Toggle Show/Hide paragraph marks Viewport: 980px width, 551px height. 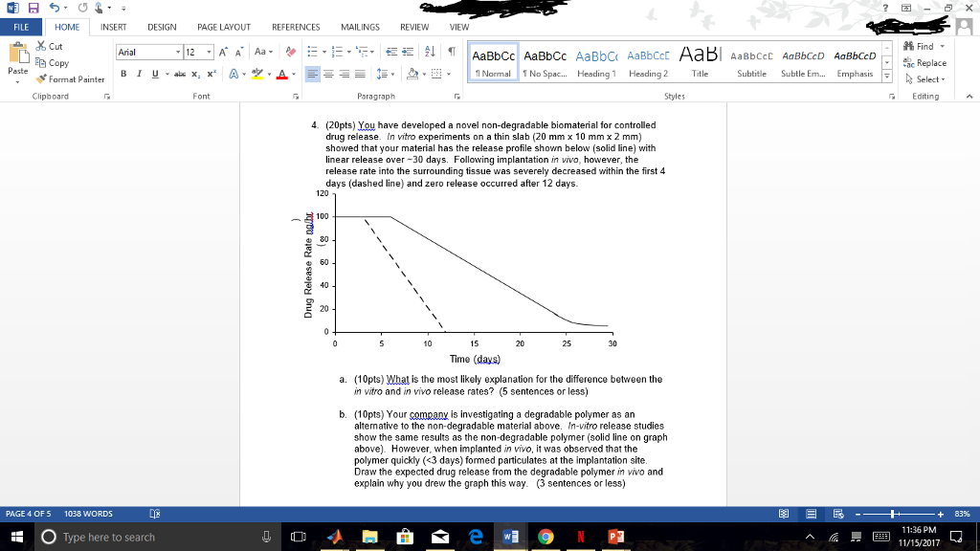450,52
